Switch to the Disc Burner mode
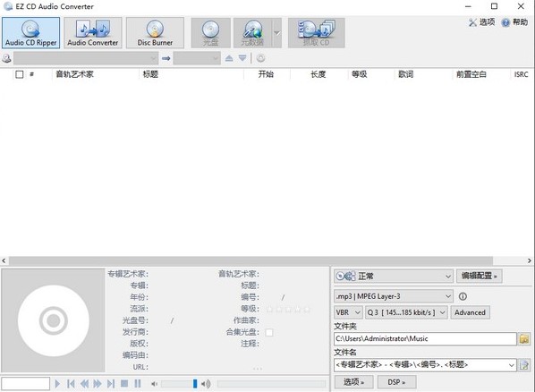 (155, 33)
